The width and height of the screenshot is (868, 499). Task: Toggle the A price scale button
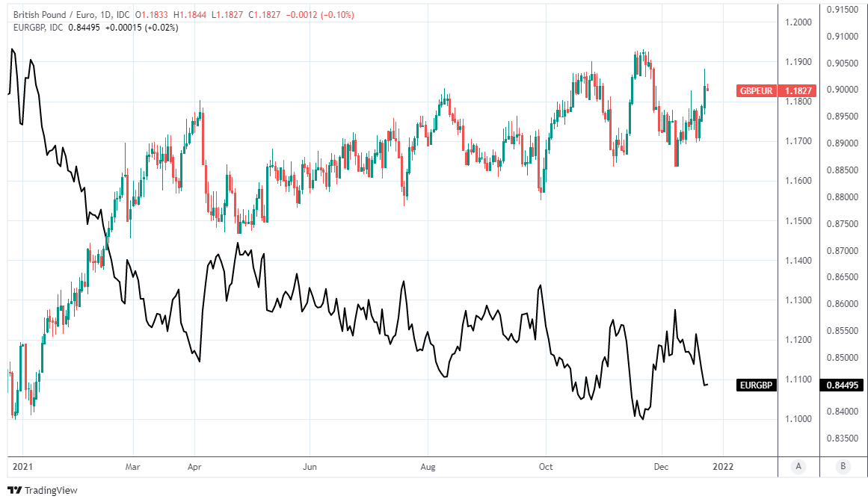pos(798,467)
